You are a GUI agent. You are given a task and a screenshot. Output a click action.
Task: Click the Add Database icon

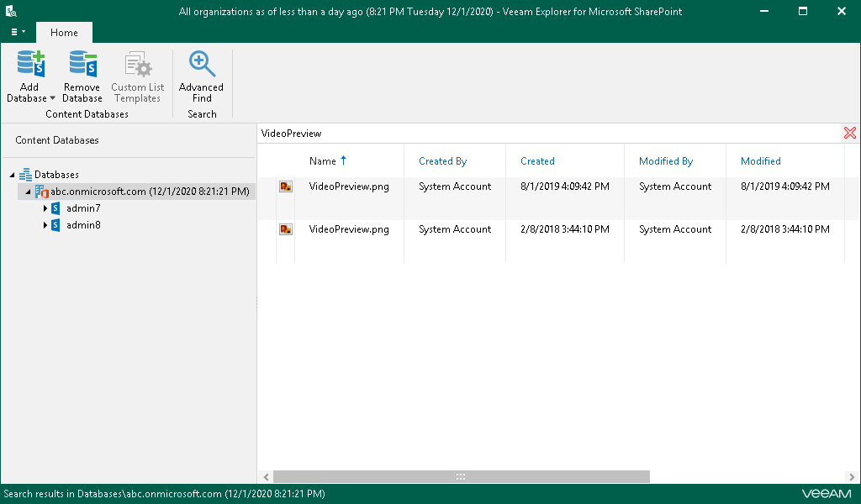click(30, 64)
